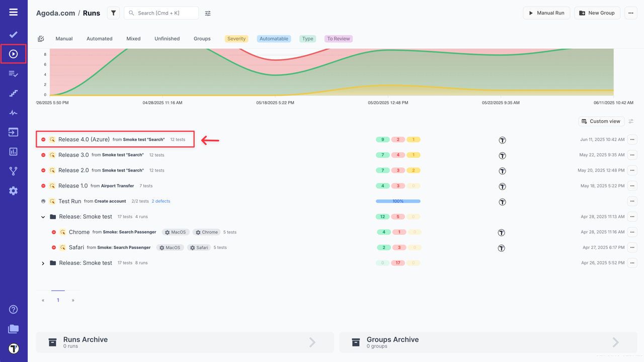
Task: Click the 100% progress bar of Test Run
Action: [x=397, y=201]
